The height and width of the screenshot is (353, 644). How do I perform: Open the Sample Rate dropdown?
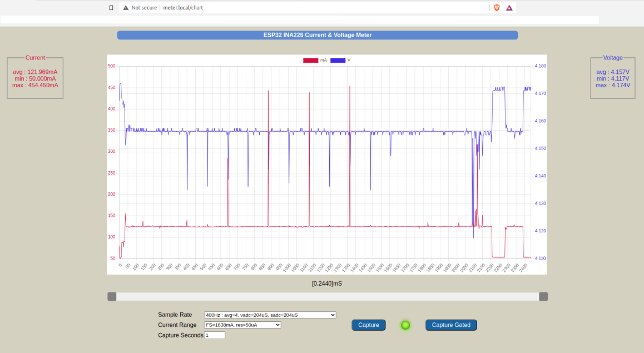coord(270,315)
